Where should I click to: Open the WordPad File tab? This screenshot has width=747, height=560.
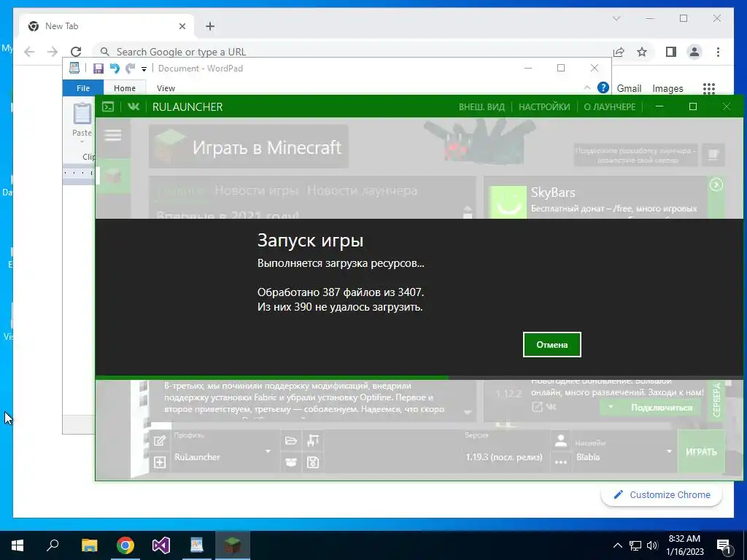click(x=83, y=88)
